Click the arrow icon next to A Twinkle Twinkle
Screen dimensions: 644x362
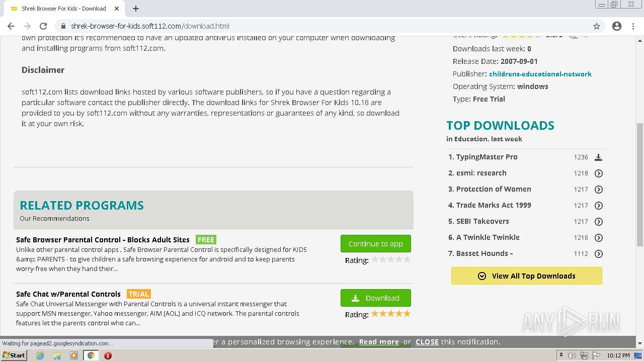(599, 238)
